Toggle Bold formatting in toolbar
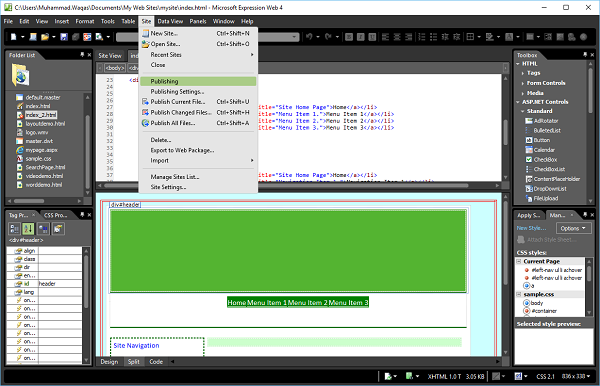 pyautogui.click(x=349, y=37)
